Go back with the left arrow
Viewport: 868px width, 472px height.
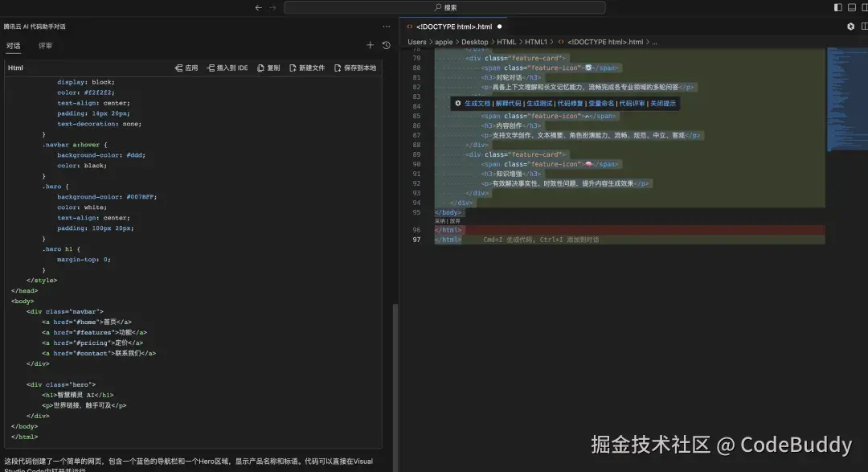coord(258,8)
